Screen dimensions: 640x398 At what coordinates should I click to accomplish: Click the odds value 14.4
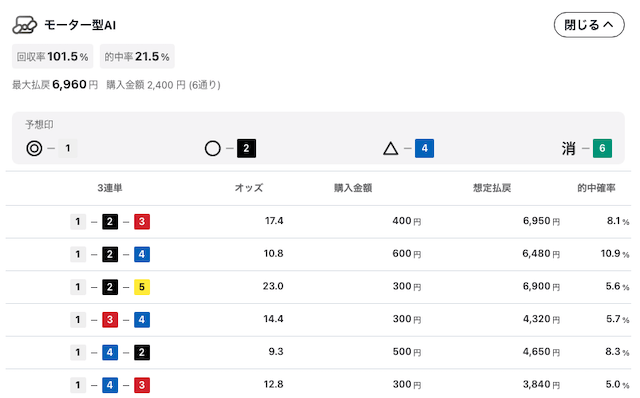273,319
